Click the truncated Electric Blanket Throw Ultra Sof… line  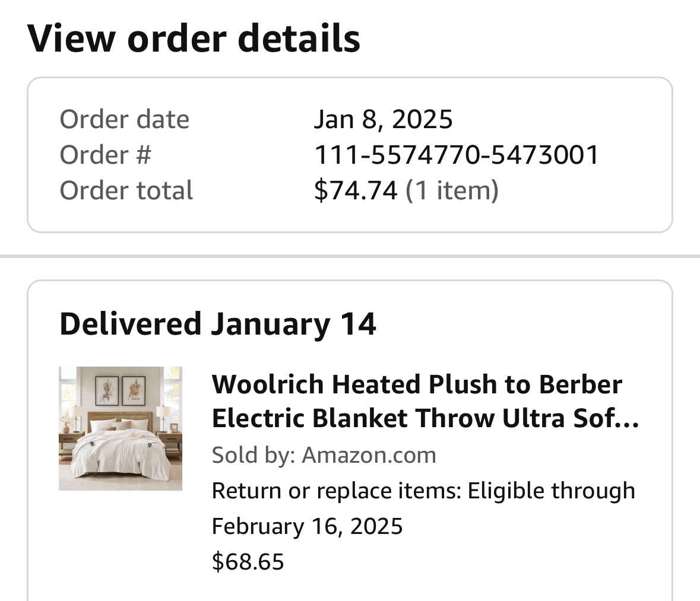coord(426,418)
